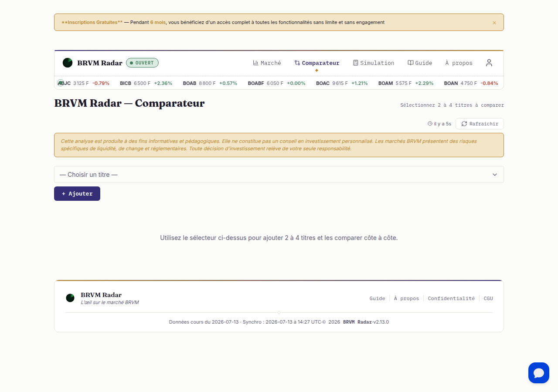Click the investment disclaimer notice text
Viewport: 558px width, 392px height.
(x=279, y=145)
